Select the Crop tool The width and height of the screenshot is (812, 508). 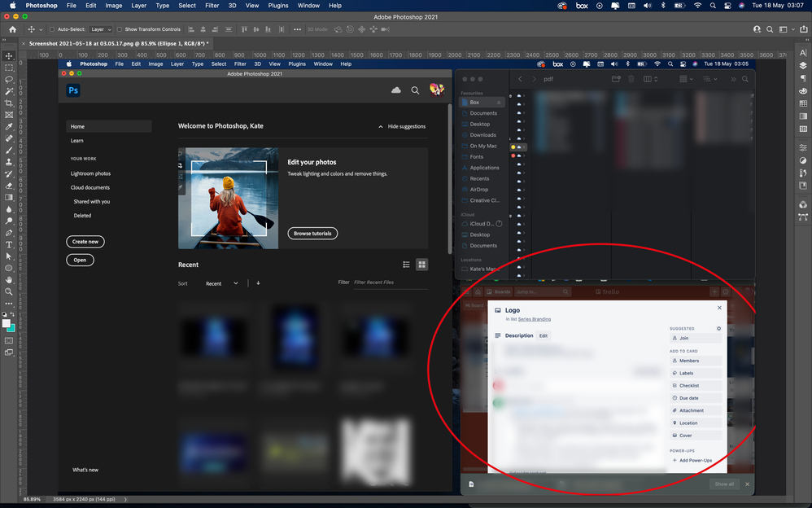9,103
